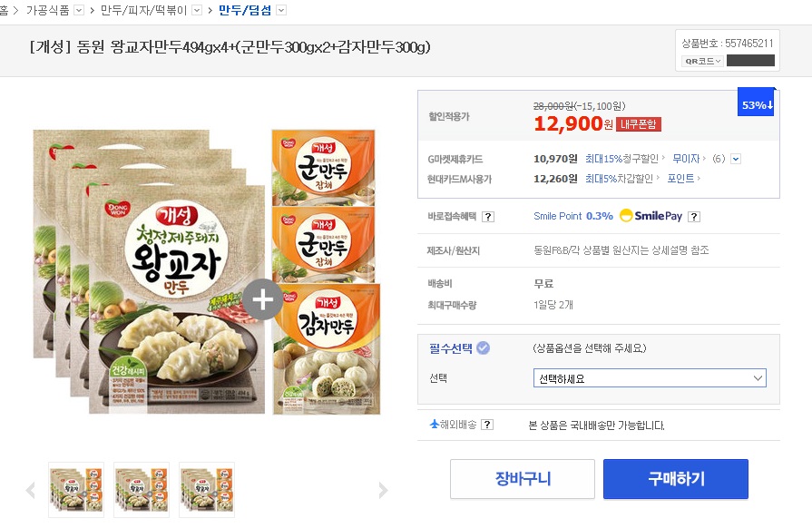Click the 구매하기 buy button

point(676,479)
